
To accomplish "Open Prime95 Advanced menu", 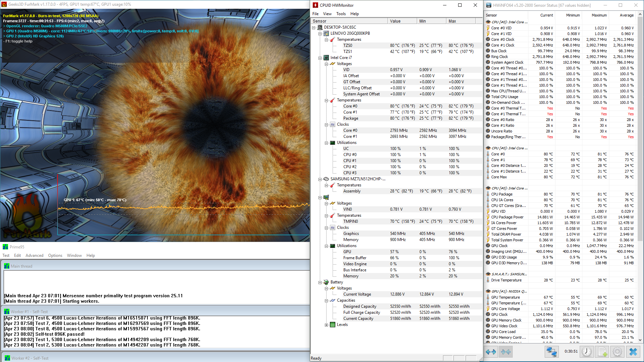I will (34, 255).
